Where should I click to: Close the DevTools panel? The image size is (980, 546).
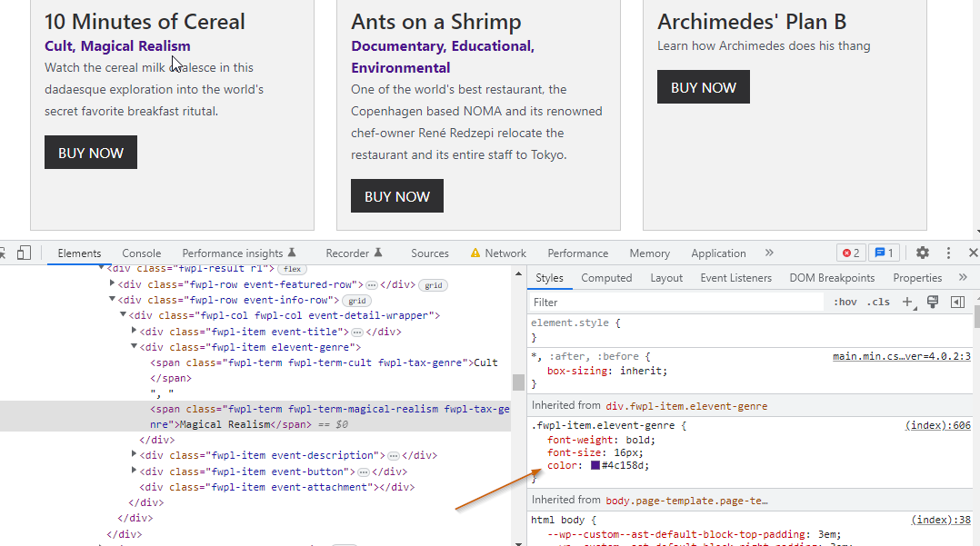973,253
